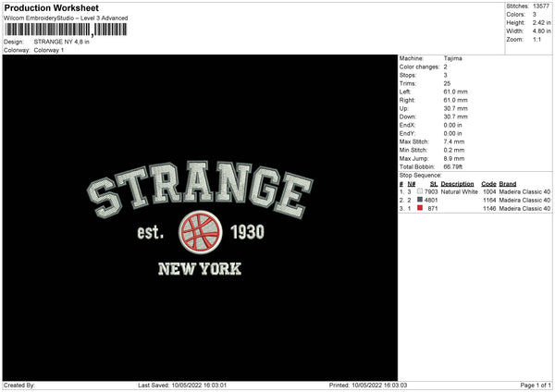Click the 'St.' column header
The width and height of the screenshot is (555, 392).
pos(434,184)
